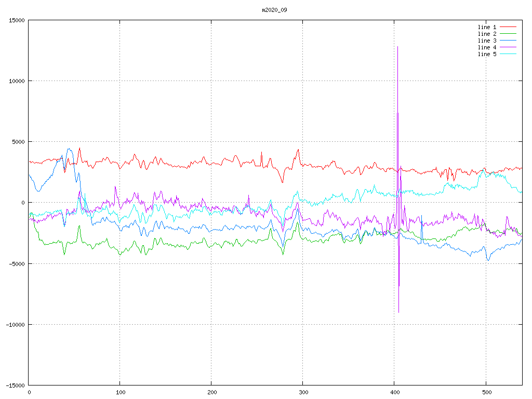This screenshot has height=399, width=532.
Task: Click the 300 x-axis tick label
Action: (303, 393)
